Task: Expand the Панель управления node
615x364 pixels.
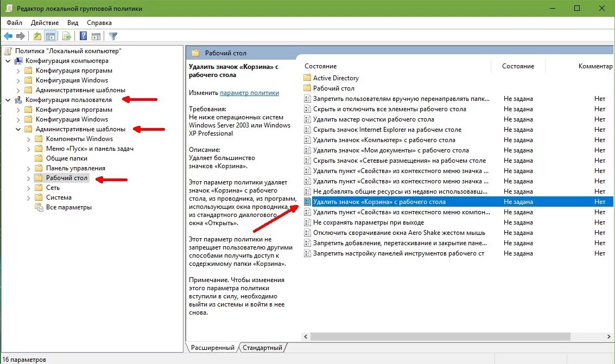Action: 29,169
